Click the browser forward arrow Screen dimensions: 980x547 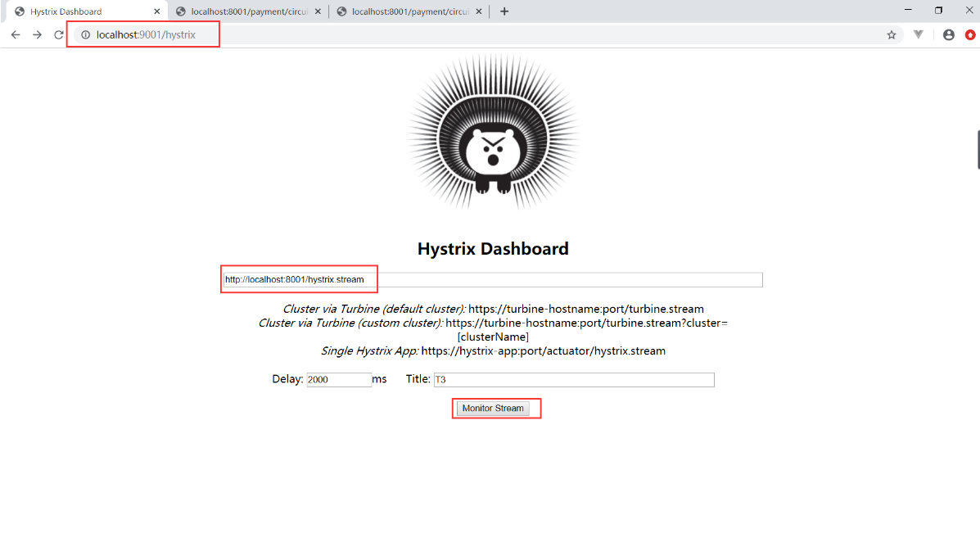[37, 35]
